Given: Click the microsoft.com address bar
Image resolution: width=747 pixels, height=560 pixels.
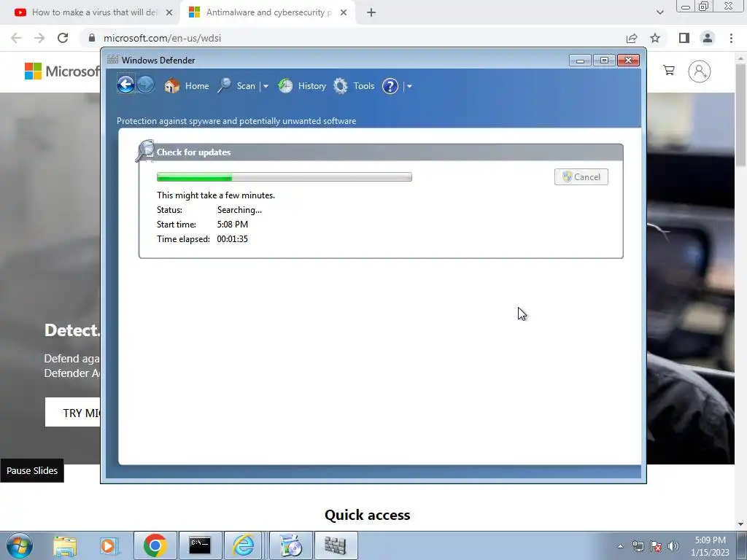Looking at the screenshot, I should tap(352, 38).
